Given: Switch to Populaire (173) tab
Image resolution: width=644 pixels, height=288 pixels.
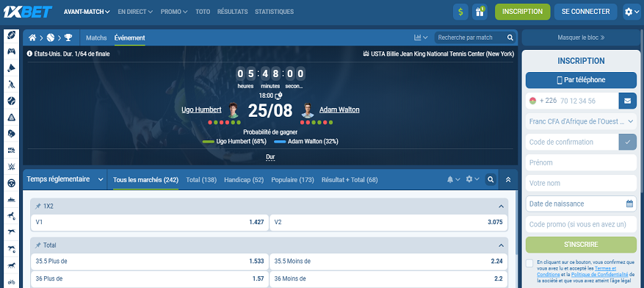Looking at the screenshot, I should click(293, 180).
